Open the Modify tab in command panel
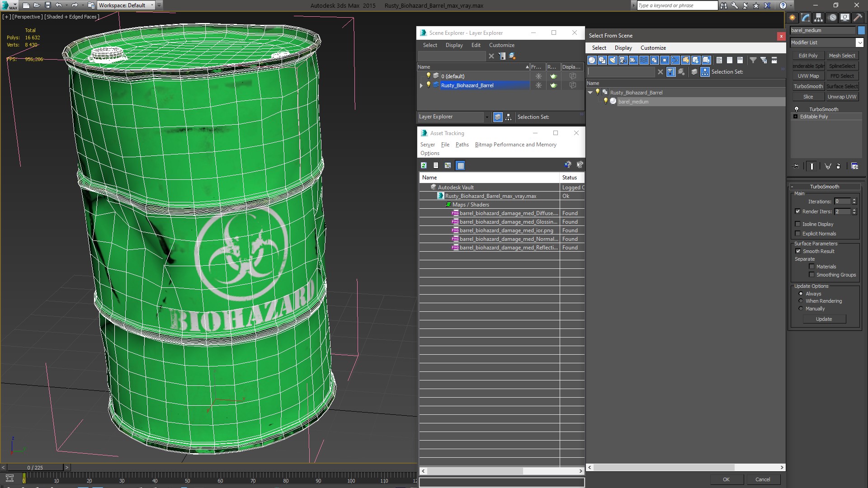This screenshot has width=868, height=488. 806,18
